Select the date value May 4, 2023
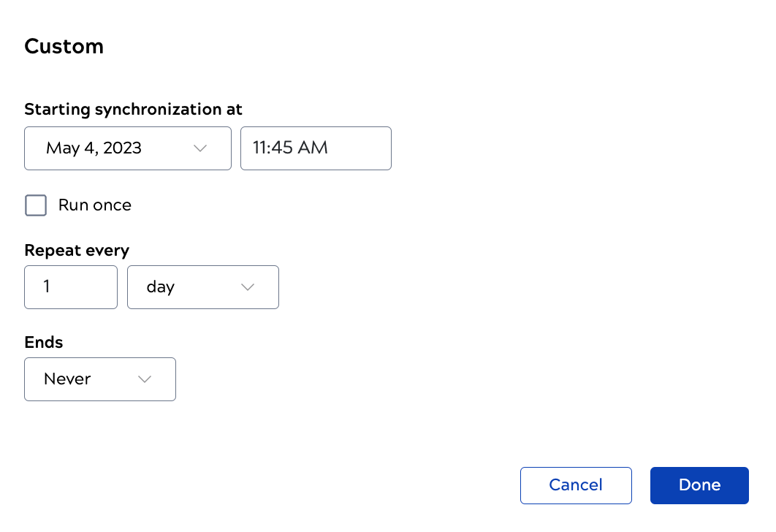 pyautogui.click(x=94, y=148)
